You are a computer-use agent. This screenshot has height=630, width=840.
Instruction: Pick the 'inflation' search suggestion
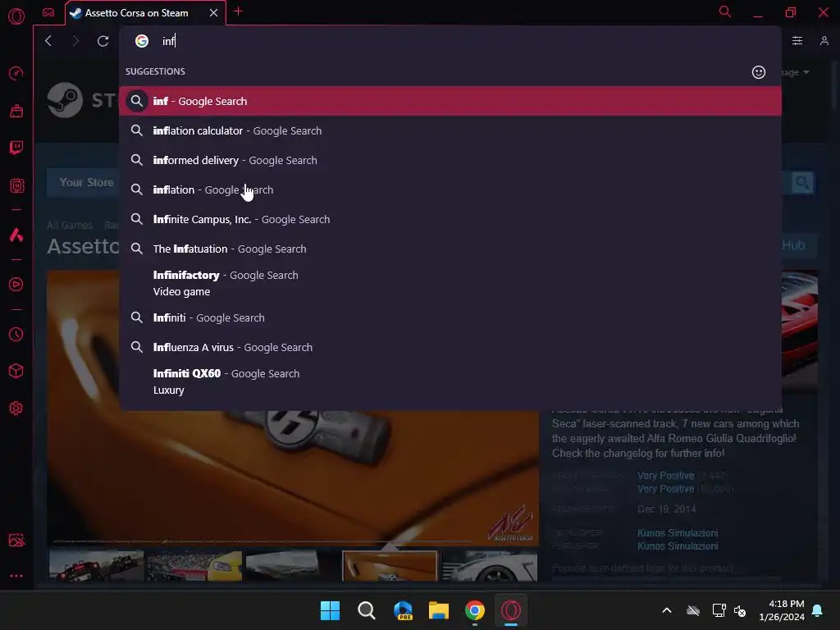pos(450,189)
